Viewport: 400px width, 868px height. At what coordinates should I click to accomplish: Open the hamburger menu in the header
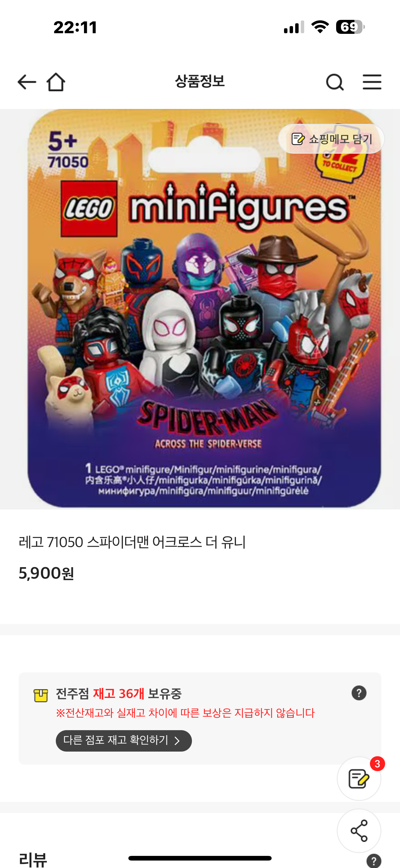click(x=372, y=82)
